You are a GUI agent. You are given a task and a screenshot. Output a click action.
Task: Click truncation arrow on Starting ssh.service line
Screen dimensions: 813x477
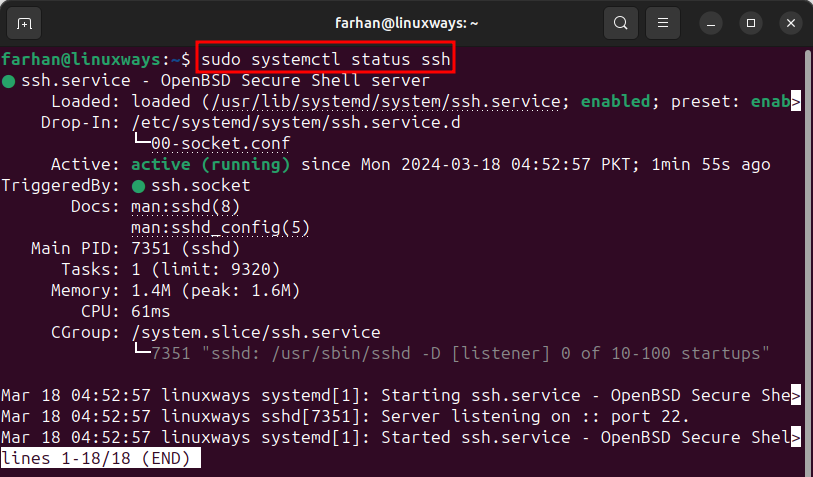796,396
